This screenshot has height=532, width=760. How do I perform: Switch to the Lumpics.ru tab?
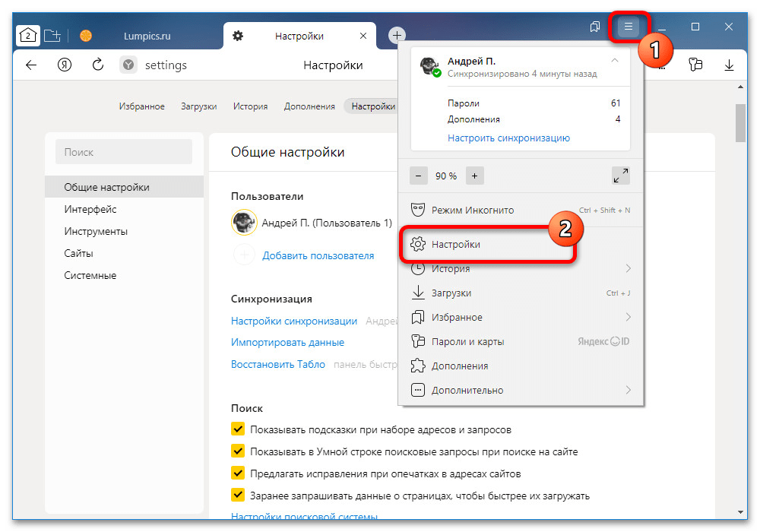(147, 36)
